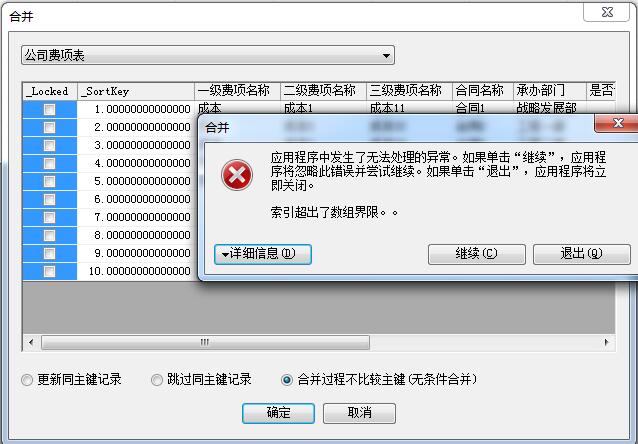Check the Locked box for row 5
Viewport: 638px width, 444px height.
coord(50,181)
